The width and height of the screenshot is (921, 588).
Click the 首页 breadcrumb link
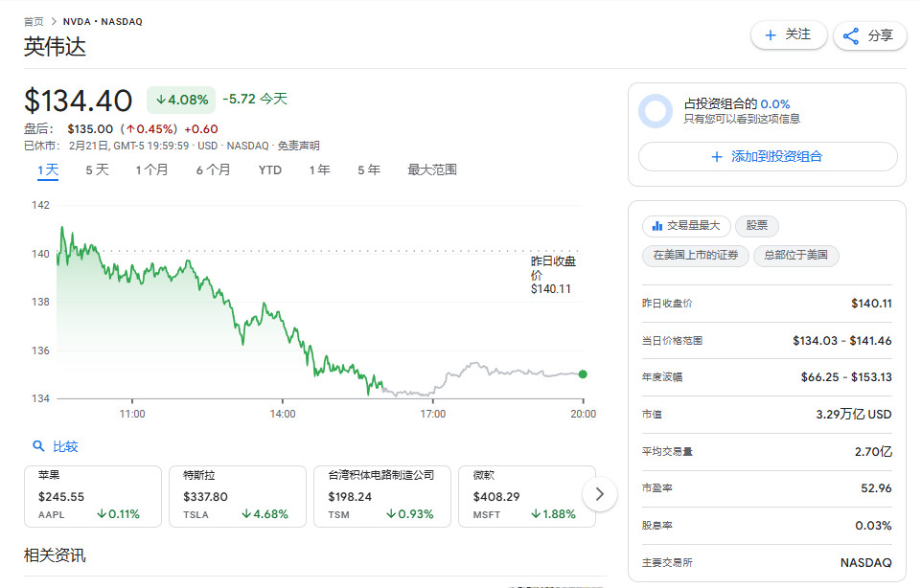[34, 22]
